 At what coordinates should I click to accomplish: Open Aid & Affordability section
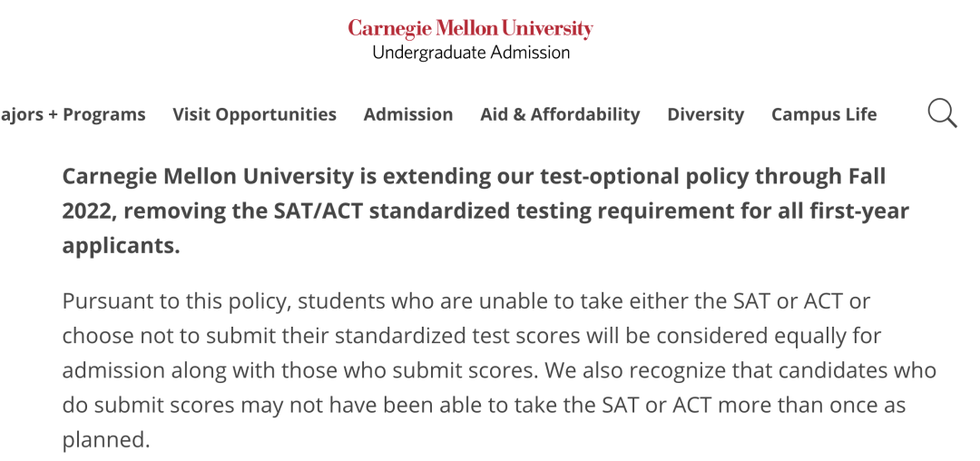tap(560, 114)
